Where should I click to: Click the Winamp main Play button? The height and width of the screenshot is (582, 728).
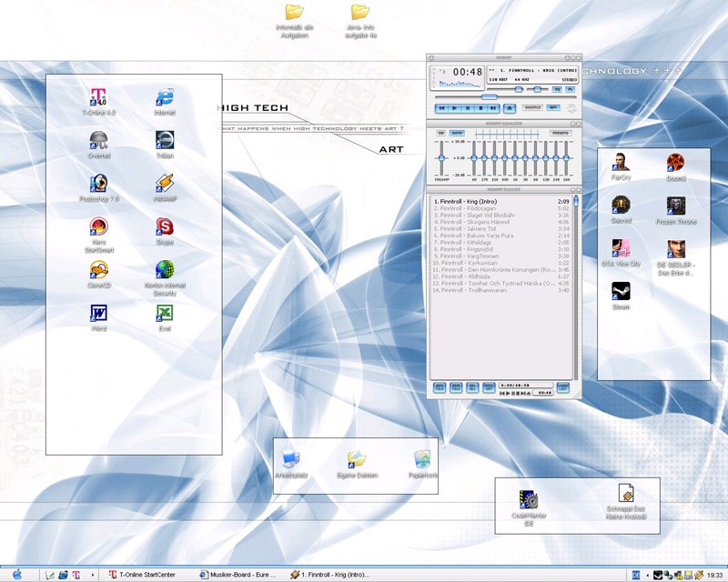(x=454, y=108)
